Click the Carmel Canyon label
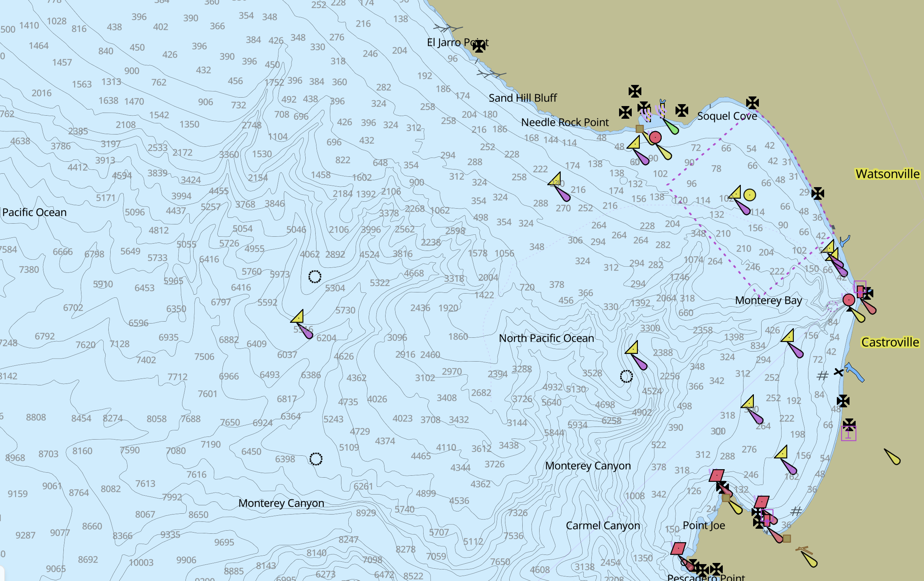Viewport: 924px width, 581px height. pos(603,525)
